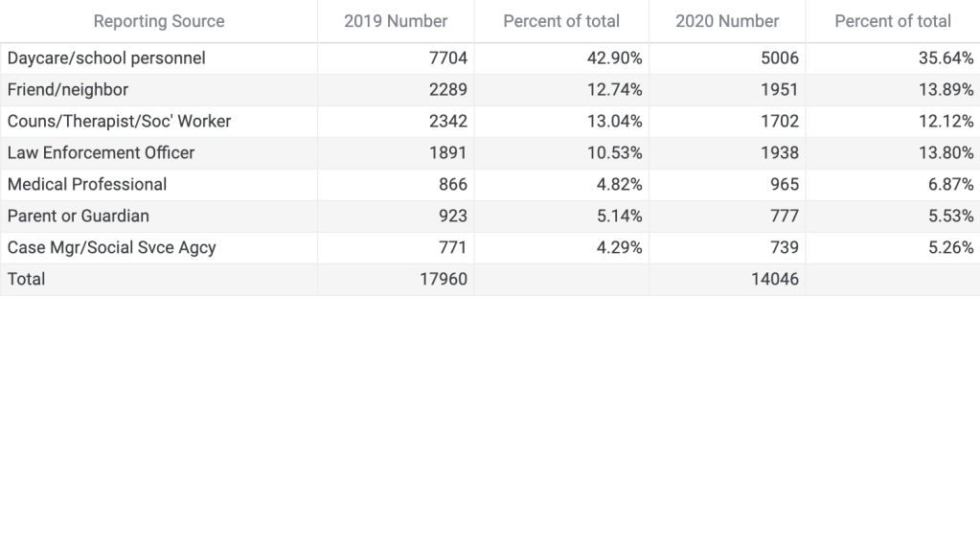Click the Law Enforcement Officer cell

(x=101, y=153)
